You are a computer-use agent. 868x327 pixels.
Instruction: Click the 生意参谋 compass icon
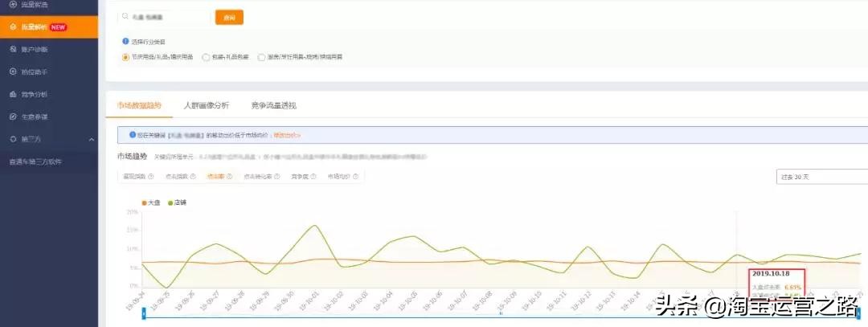pos(14,116)
